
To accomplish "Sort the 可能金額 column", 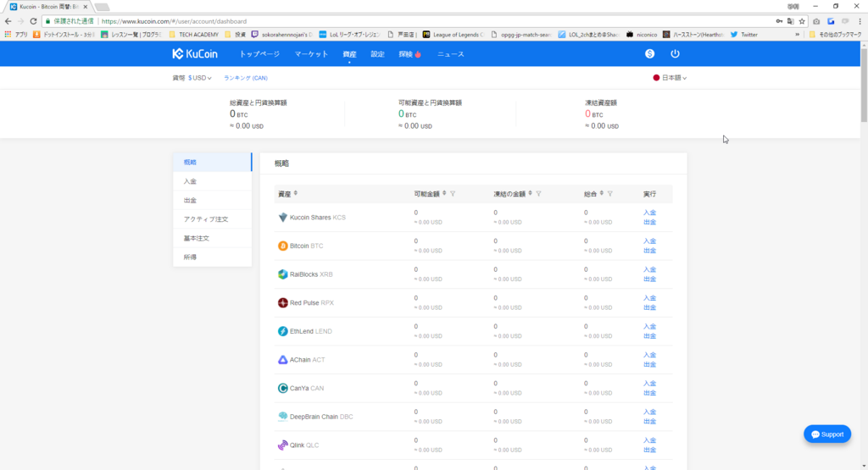I will click(x=444, y=194).
